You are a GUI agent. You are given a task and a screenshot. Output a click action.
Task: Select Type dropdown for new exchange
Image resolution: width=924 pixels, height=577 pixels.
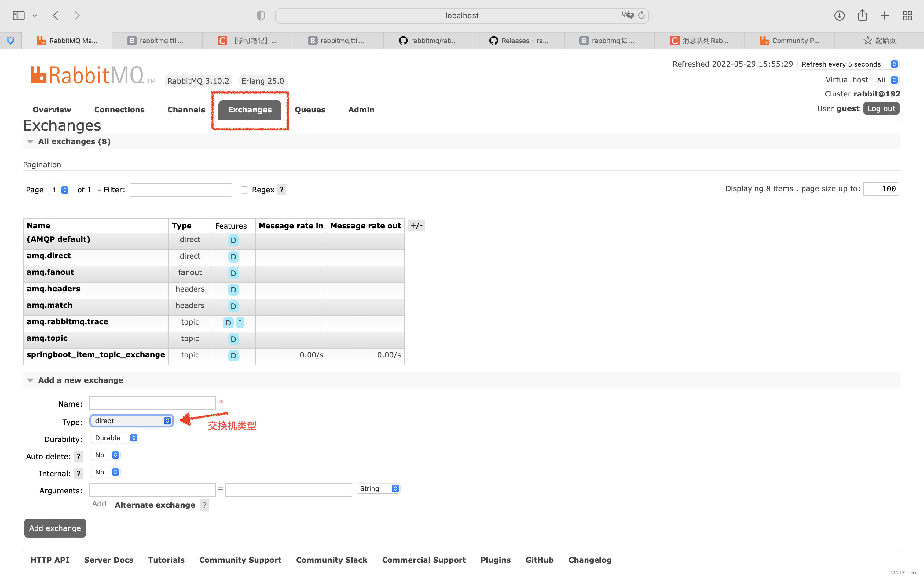pyautogui.click(x=131, y=420)
